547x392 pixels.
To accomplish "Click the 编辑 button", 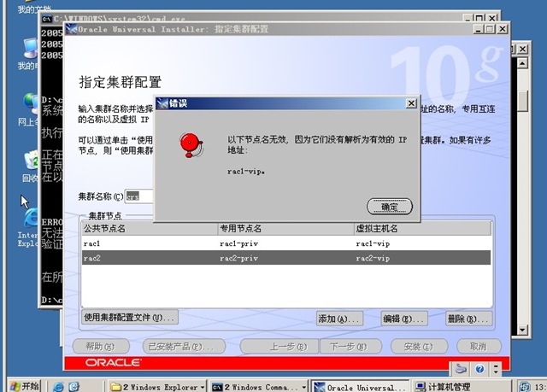I will point(404,319).
